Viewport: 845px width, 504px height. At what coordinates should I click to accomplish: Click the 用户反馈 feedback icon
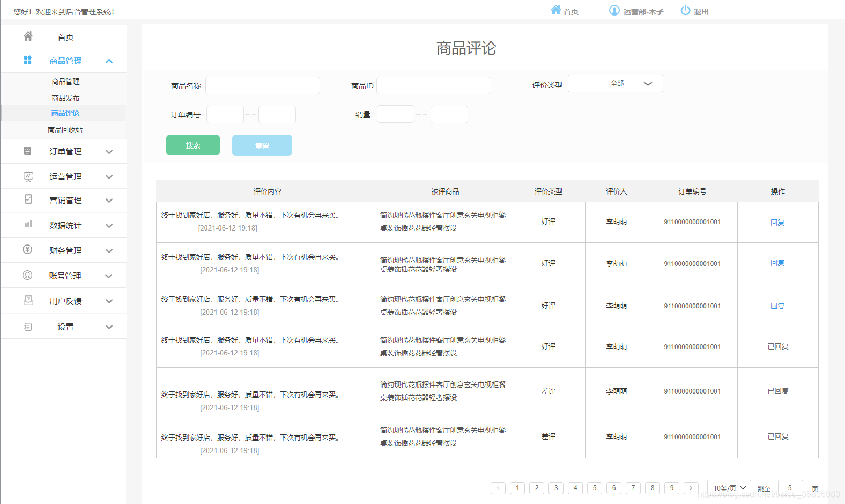tap(28, 300)
